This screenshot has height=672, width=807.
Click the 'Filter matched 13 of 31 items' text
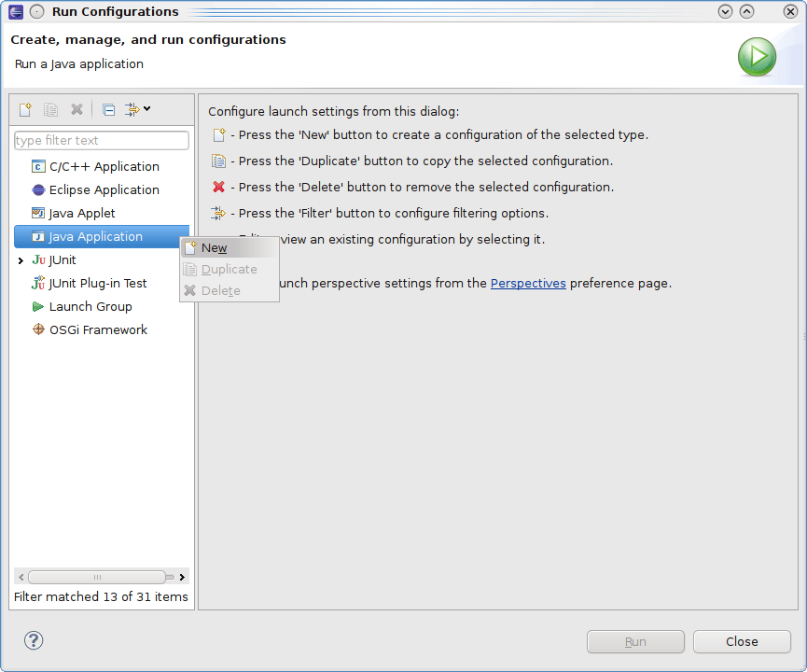pos(101,596)
